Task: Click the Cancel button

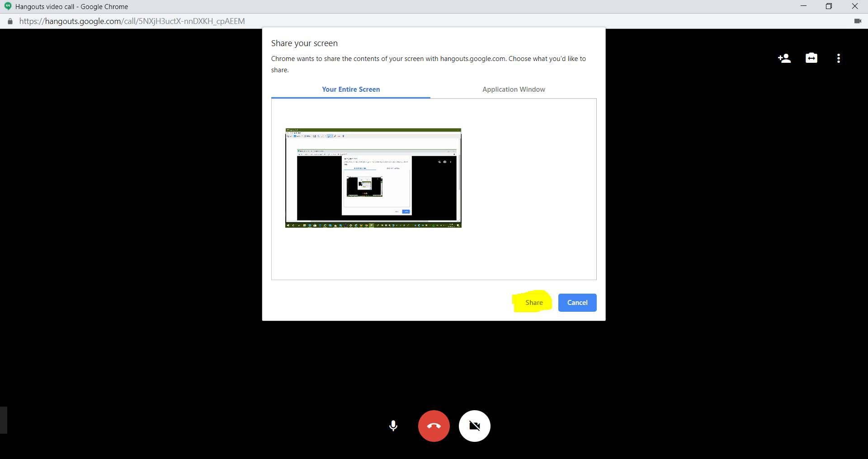Action: point(577,303)
